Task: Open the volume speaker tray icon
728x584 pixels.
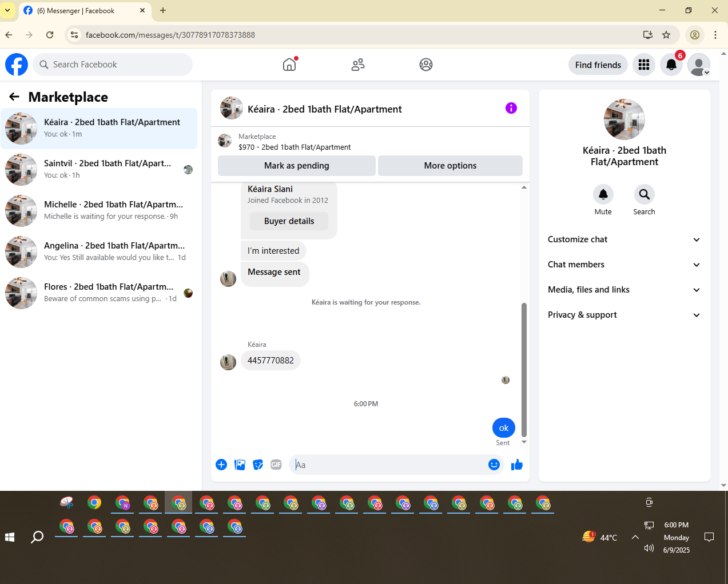Action: click(649, 548)
